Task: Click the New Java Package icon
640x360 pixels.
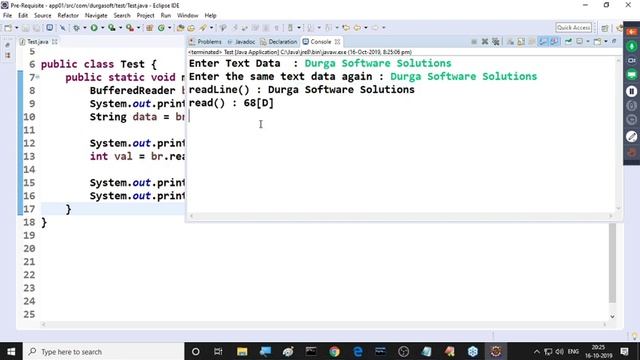Action: pos(149,28)
